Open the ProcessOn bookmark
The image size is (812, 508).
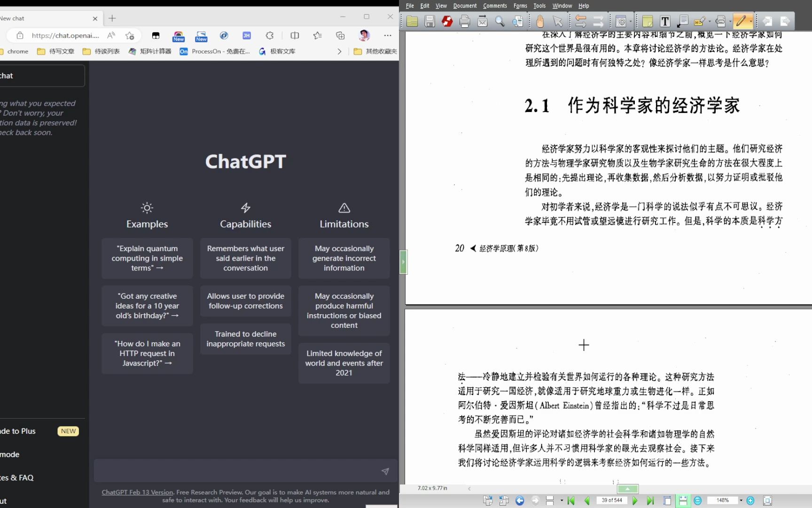point(215,51)
